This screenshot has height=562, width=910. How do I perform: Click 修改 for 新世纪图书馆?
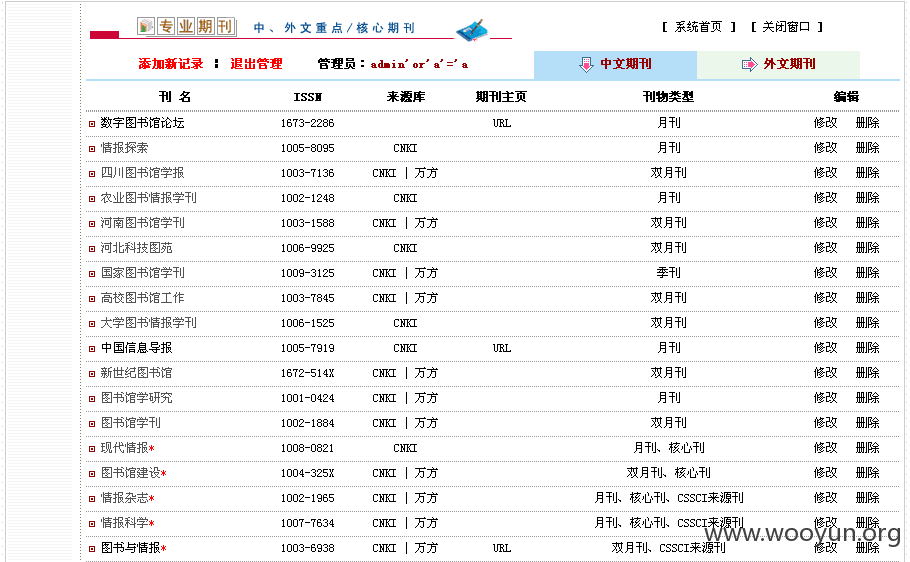point(825,373)
